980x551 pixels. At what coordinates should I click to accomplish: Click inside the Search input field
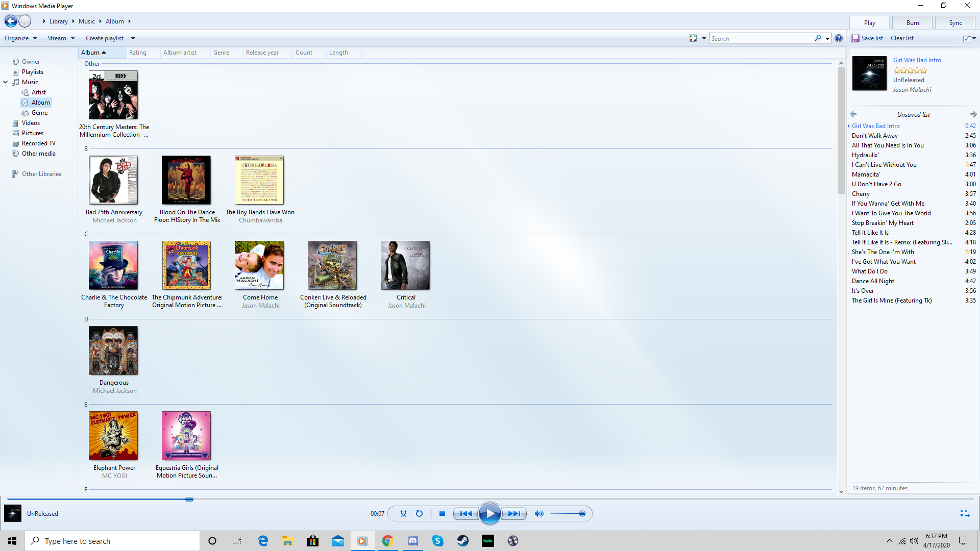tap(761, 38)
